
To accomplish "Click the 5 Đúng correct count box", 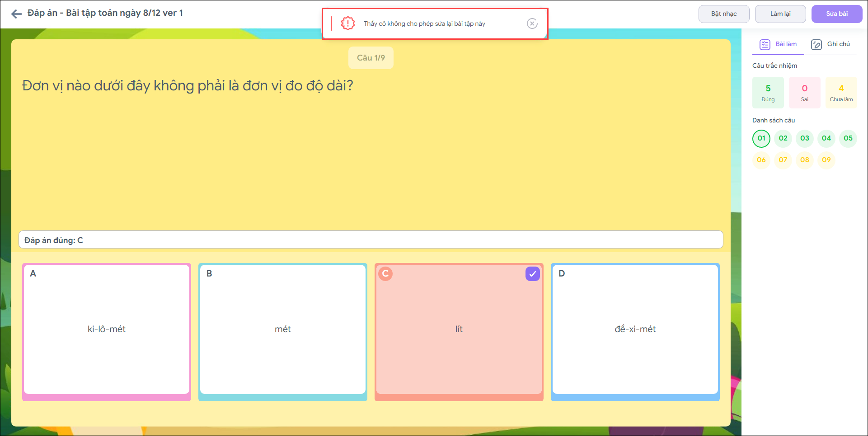I will click(768, 93).
